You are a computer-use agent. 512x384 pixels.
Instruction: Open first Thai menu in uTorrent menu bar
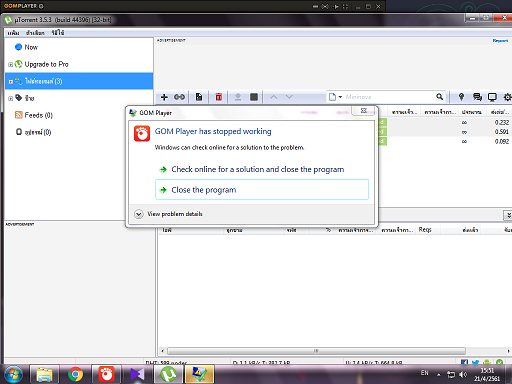[x=13, y=33]
